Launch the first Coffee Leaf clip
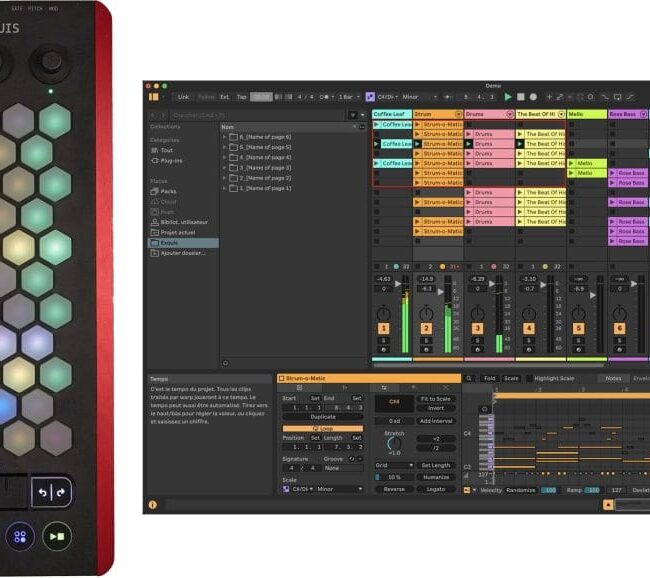The width and height of the screenshot is (650, 578). tap(376, 124)
